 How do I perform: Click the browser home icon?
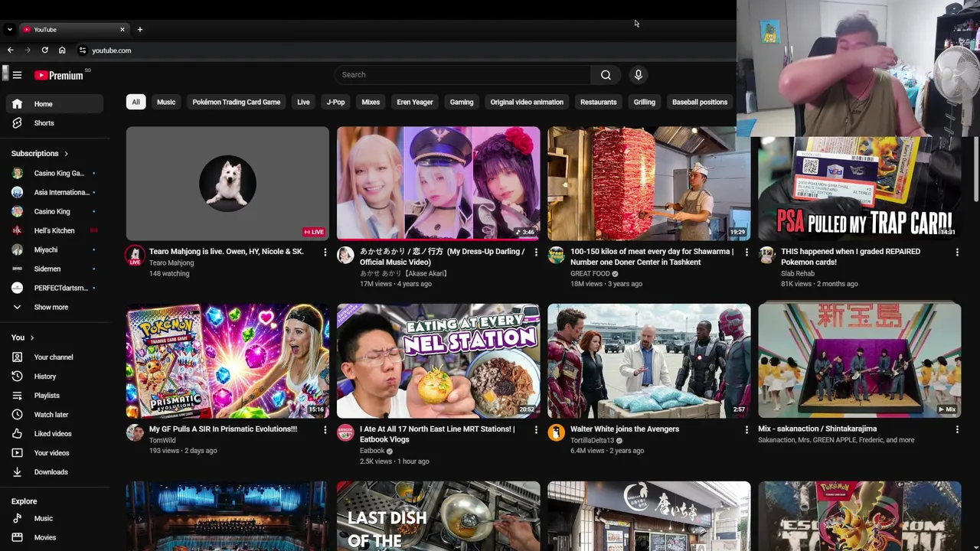point(62,51)
